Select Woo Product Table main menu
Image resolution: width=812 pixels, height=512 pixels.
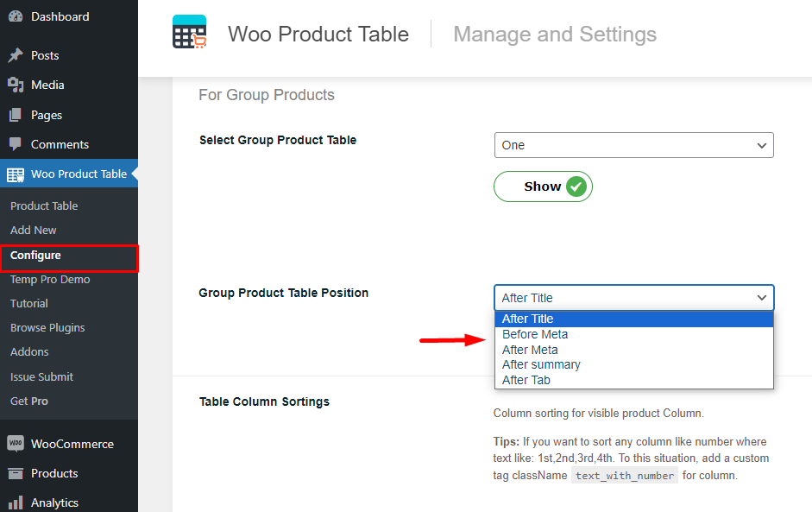(x=69, y=174)
